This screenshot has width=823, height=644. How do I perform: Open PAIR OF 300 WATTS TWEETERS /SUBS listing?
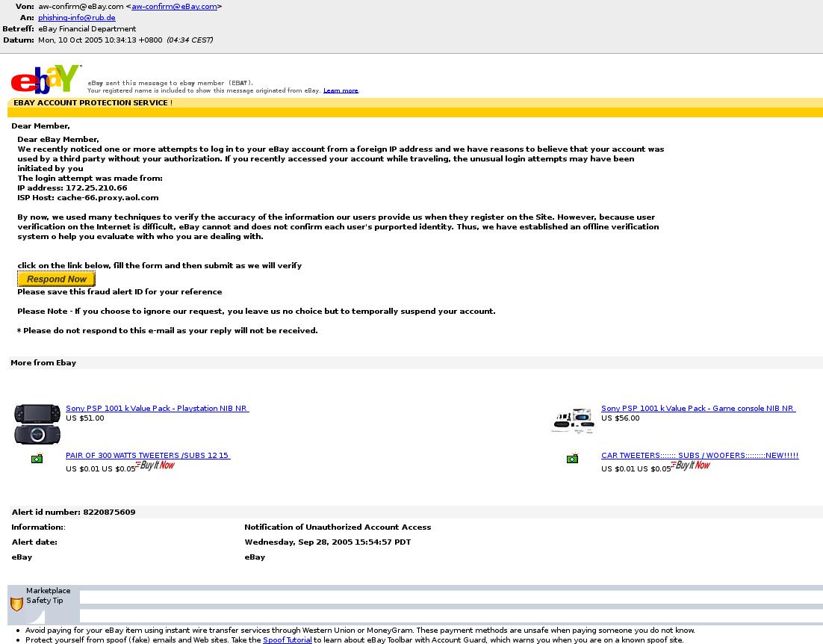(148, 455)
